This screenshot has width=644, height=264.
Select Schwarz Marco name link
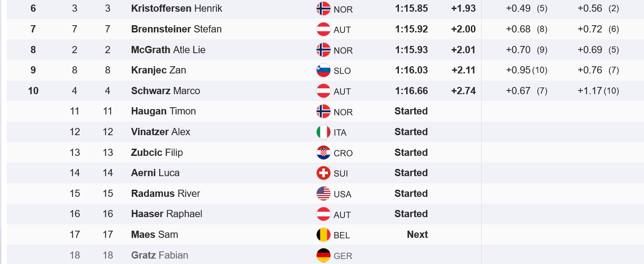click(165, 91)
